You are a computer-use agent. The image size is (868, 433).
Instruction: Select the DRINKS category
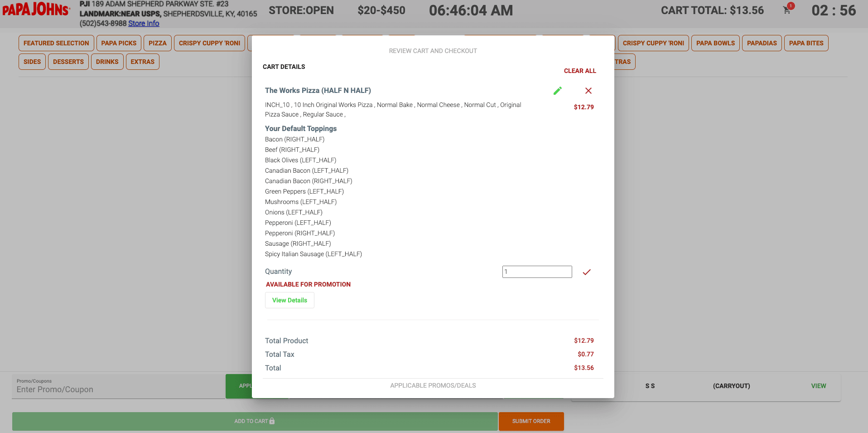click(107, 62)
